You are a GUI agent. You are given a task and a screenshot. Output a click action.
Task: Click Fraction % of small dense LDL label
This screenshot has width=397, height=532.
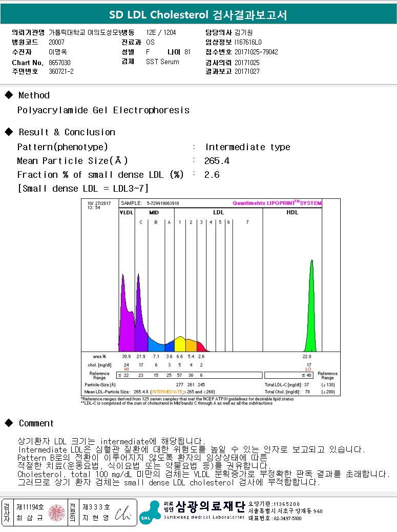point(100,175)
